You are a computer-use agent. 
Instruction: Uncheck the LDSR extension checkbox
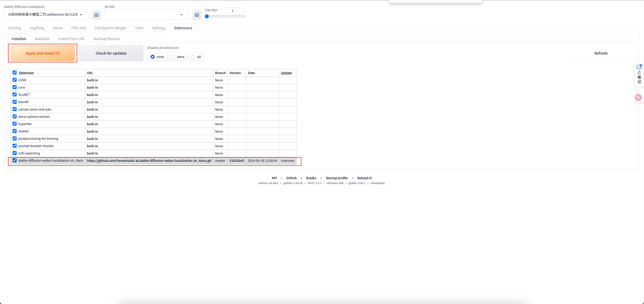[x=15, y=80]
